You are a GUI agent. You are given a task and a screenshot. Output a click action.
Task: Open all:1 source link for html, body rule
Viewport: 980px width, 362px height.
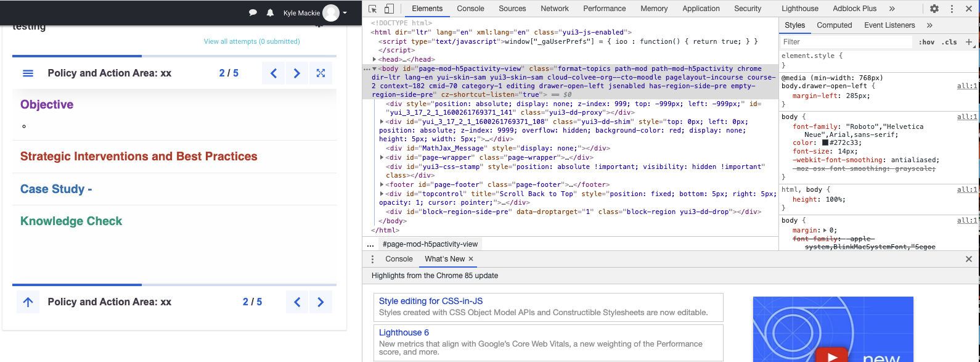[967, 190]
